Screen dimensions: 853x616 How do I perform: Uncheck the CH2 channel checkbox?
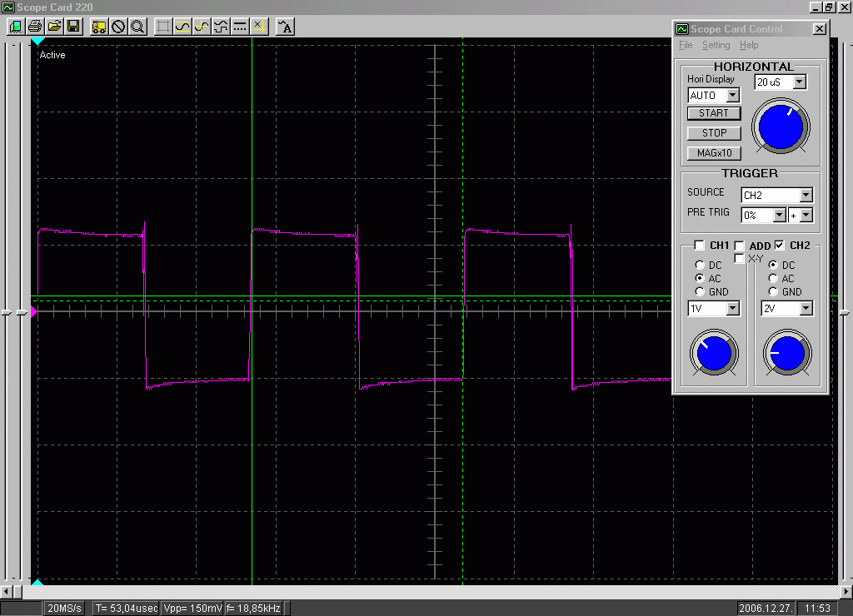pos(780,246)
